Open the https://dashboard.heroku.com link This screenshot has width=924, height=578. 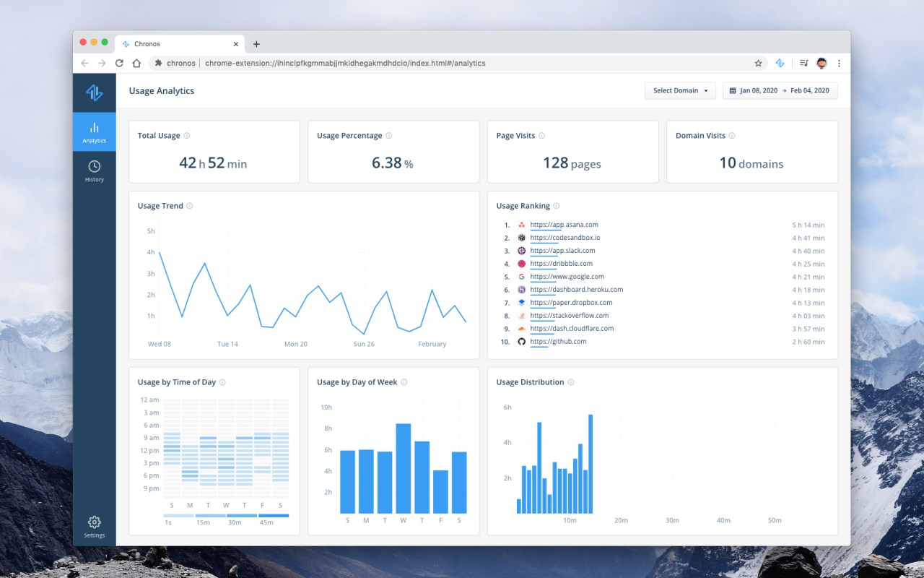[x=576, y=290]
